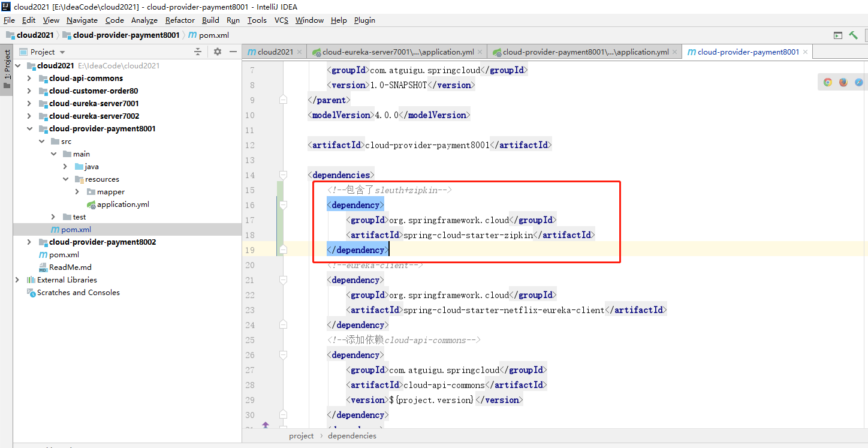868x448 pixels.
Task: Click 'project' in the XML breadcrumb bar
Action: [x=301, y=436]
